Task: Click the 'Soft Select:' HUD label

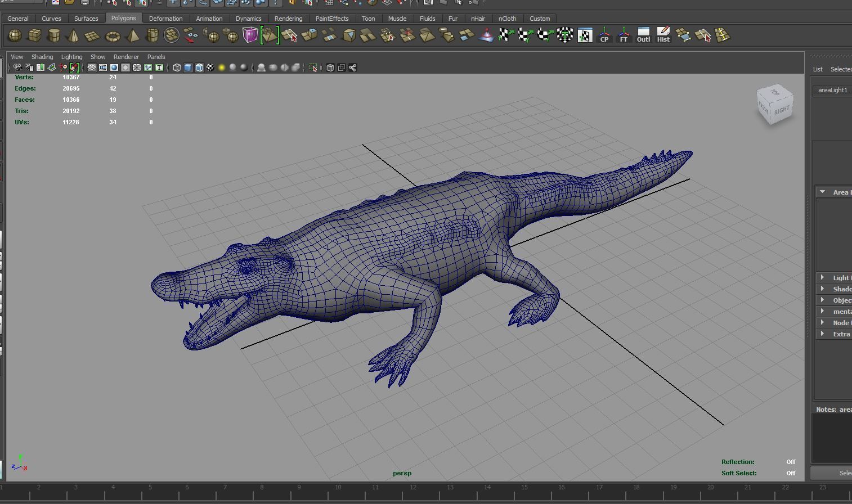Action: coord(739,473)
